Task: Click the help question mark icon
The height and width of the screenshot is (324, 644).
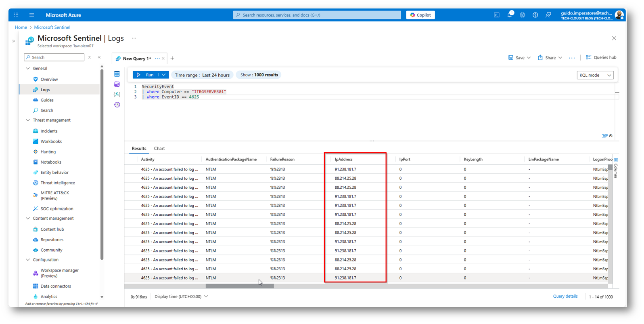Action: coord(535,15)
